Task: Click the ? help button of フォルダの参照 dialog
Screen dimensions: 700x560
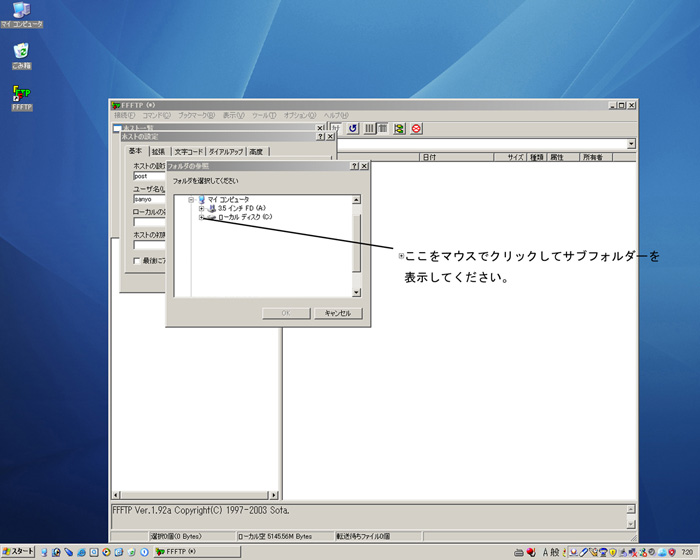Action: click(x=354, y=166)
